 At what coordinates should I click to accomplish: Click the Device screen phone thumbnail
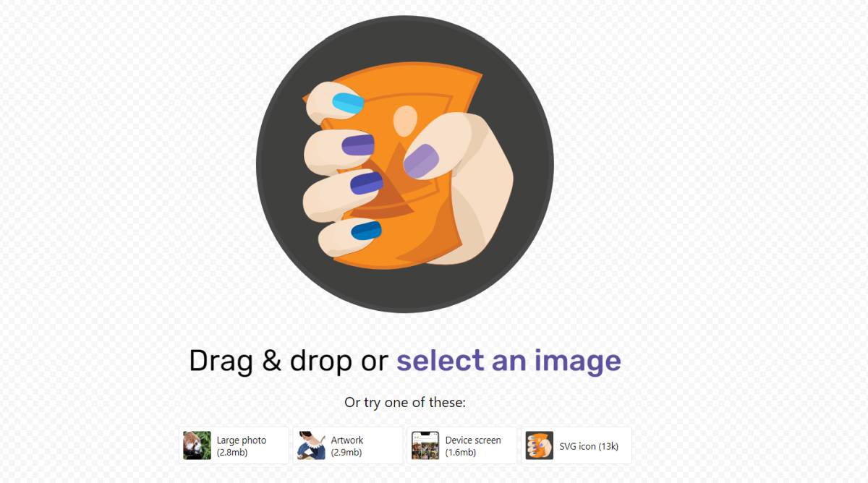point(425,445)
